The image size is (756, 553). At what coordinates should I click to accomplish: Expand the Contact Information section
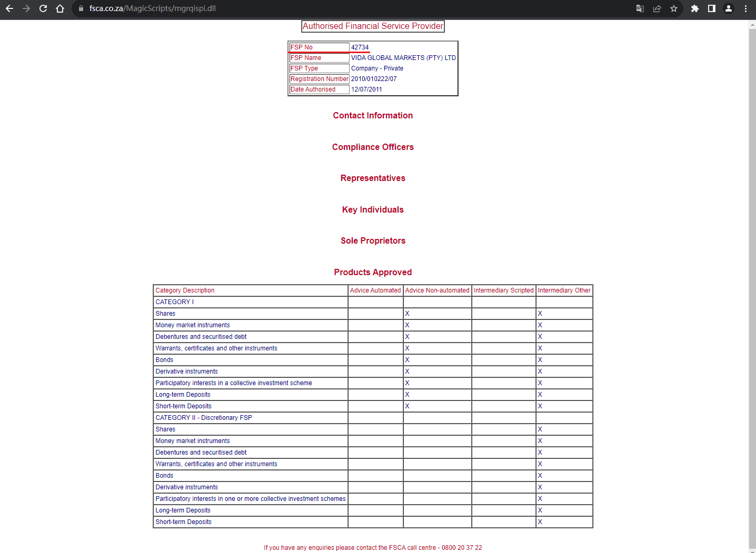[x=373, y=116]
